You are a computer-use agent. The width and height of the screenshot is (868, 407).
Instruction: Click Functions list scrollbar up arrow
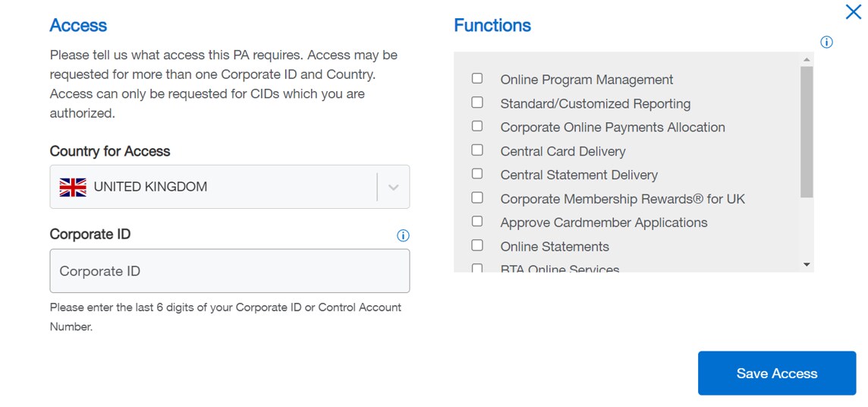click(x=807, y=59)
